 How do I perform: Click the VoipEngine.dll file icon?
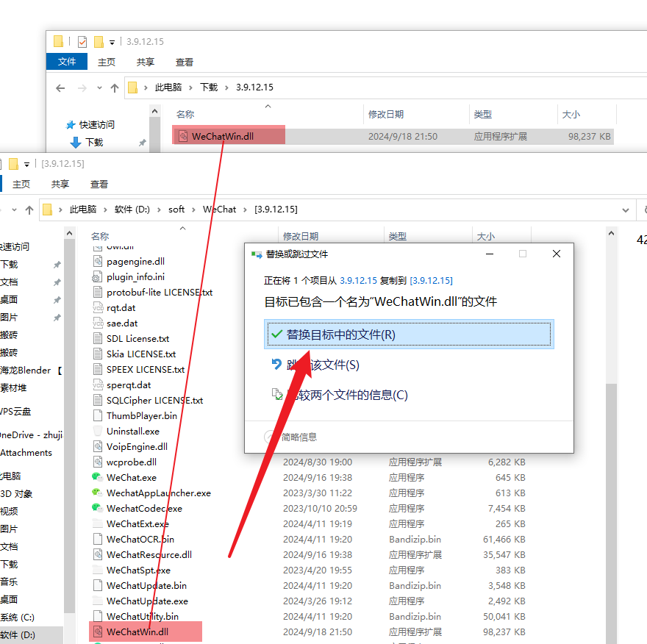click(97, 446)
